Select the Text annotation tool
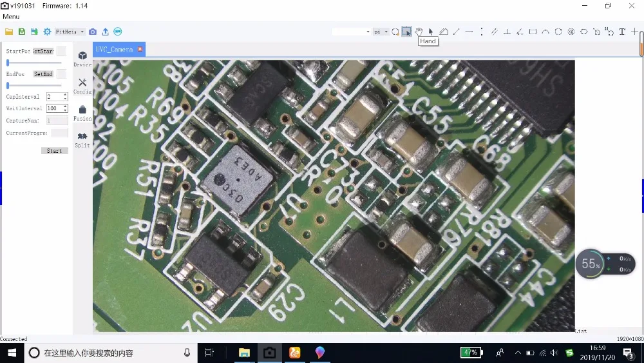This screenshot has height=363, width=644. tap(622, 32)
